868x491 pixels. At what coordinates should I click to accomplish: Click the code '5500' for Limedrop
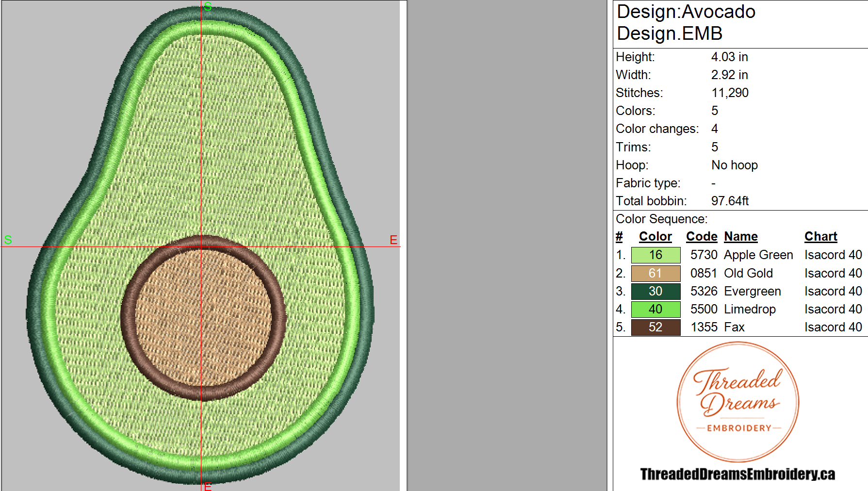[704, 309]
